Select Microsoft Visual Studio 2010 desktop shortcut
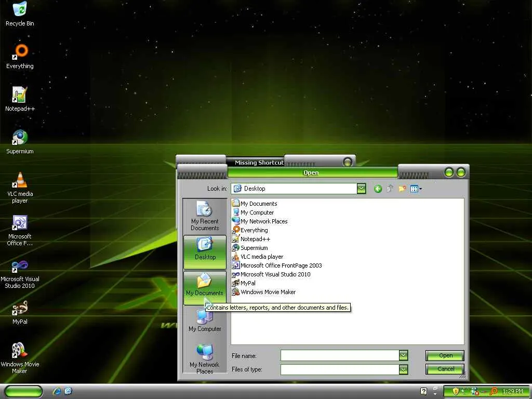Screen dimensions: 532x399 [x=20, y=273]
